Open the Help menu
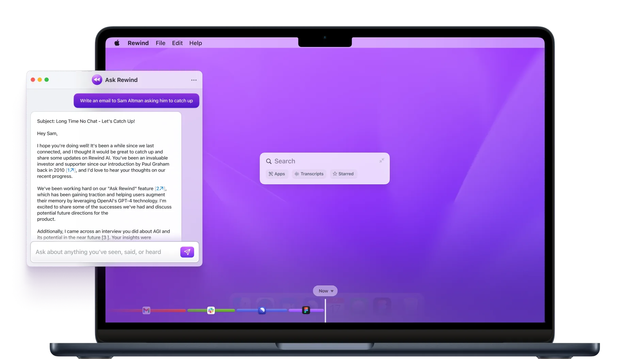This screenshot has height=359, width=644. (x=196, y=43)
